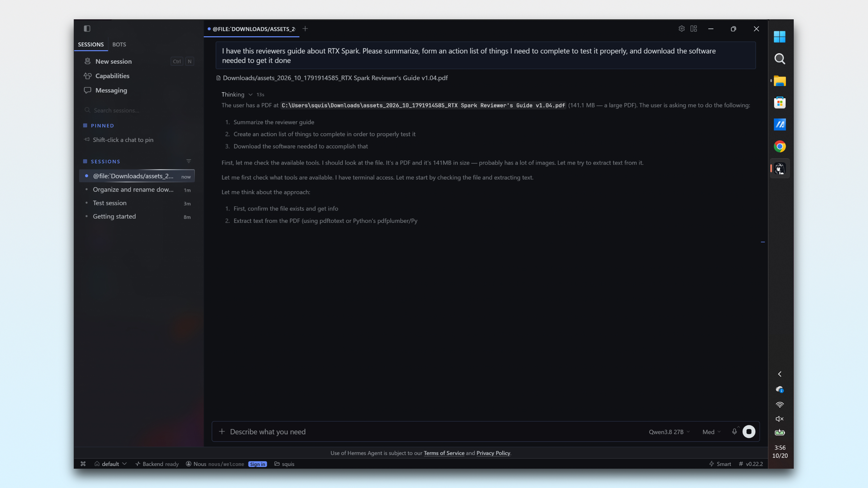The image size is (868, 488).
Task: Click the Describe what you need input
Action: [434, 432]
